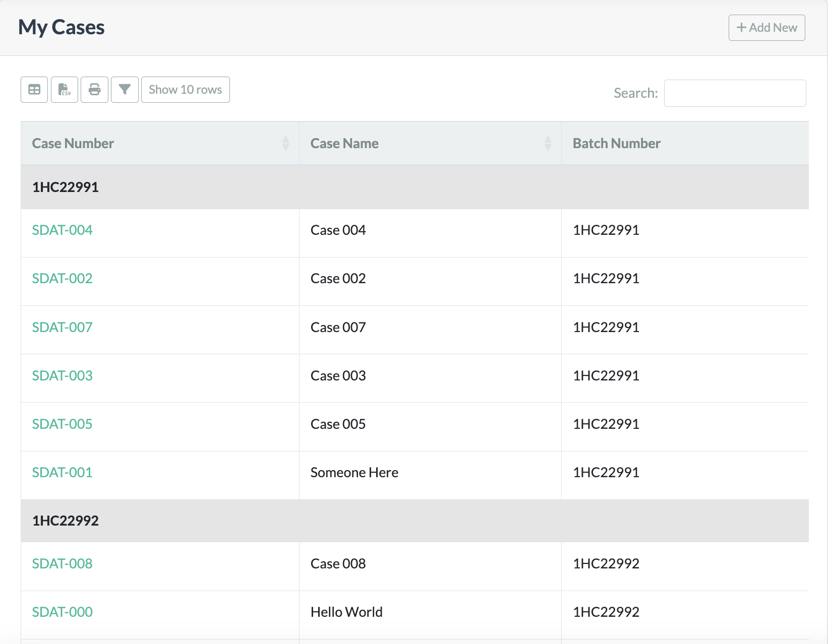
Task: Click the Hello World name cell
Action: [x=430, y=615]
